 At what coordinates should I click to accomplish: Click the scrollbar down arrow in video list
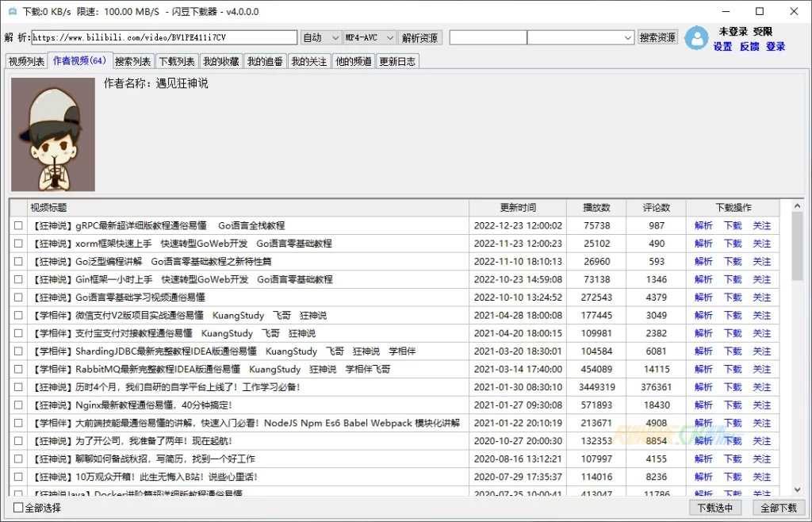click(x=796, y=490)
